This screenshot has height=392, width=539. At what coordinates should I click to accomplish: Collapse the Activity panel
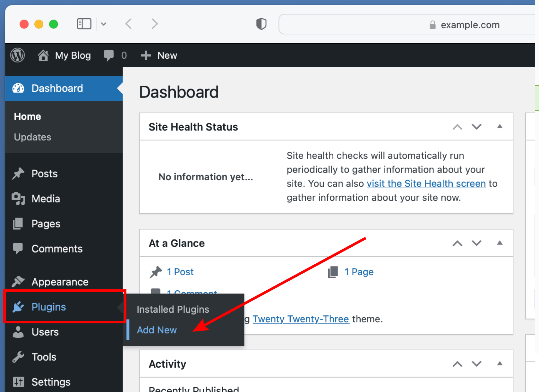coord(500,363)
